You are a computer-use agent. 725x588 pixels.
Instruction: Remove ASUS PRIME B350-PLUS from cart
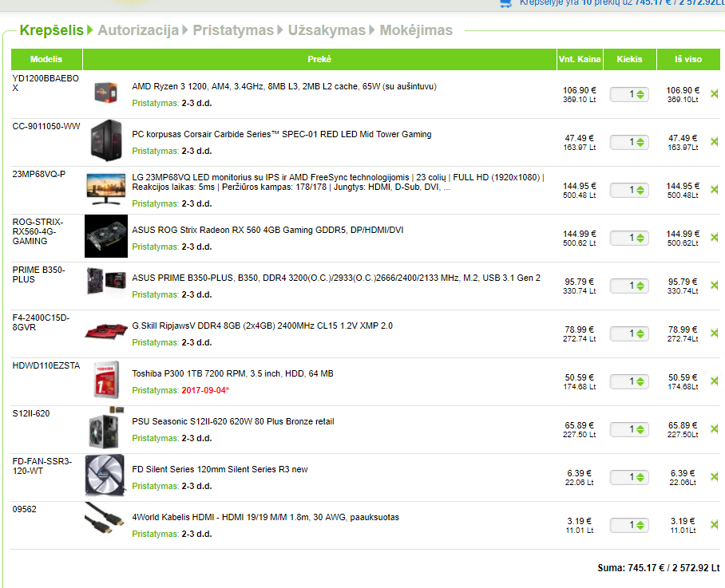click(715, 286)
